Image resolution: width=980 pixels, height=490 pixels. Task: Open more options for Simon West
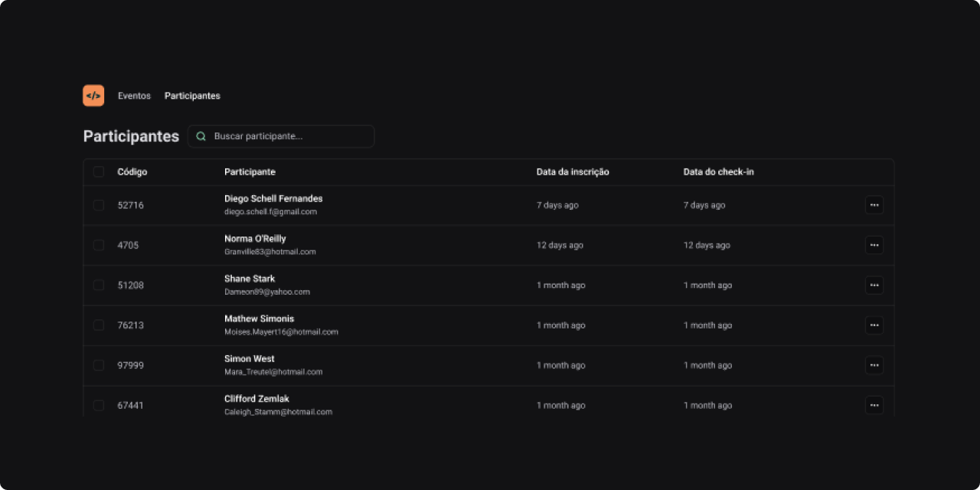tap(874, 365)
